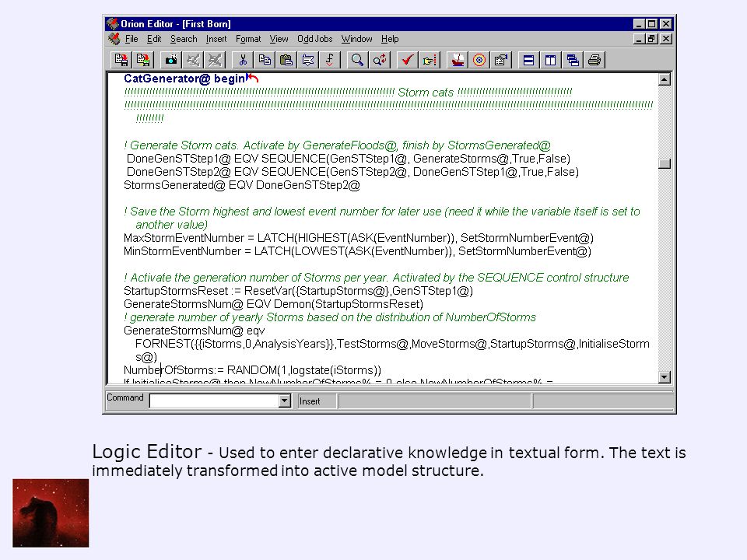The height and width of the screenshot is (560, 747).
Task: Open the Format menu
Action: (248, 39)
